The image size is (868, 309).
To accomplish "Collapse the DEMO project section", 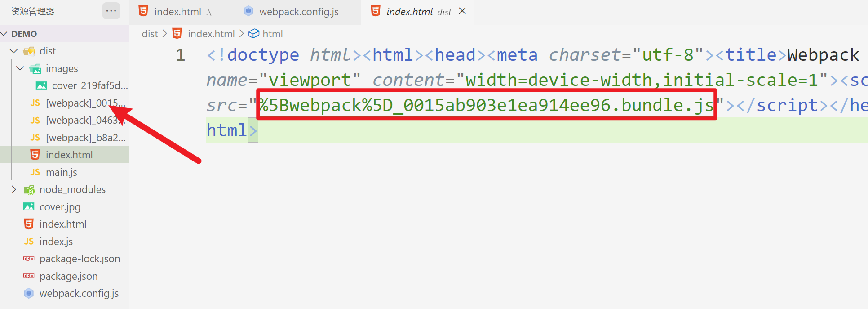I will tap(4, 34).
